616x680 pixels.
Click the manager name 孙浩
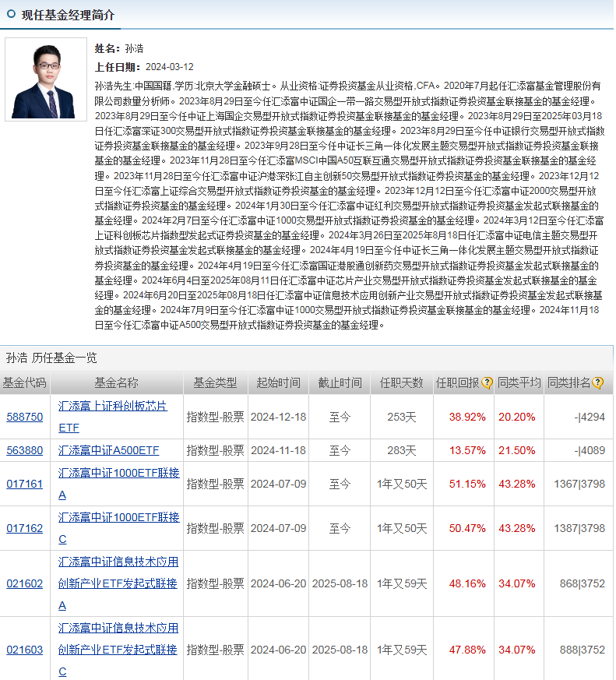click(134, 48)
